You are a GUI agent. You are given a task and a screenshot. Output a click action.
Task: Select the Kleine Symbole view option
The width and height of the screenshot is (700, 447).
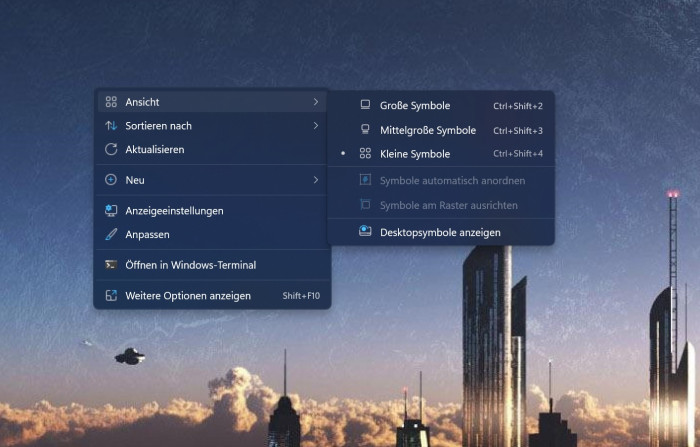[x=441, y=154]
